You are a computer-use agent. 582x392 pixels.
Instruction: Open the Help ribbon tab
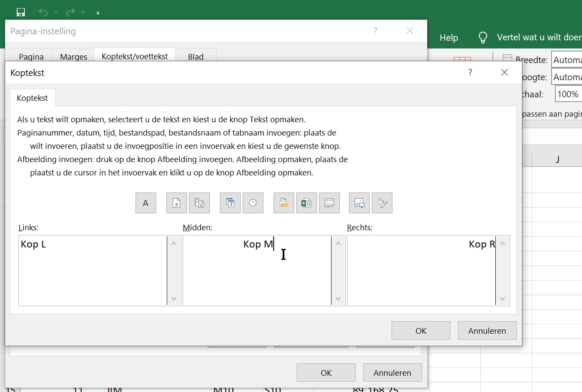pos(449,38)
